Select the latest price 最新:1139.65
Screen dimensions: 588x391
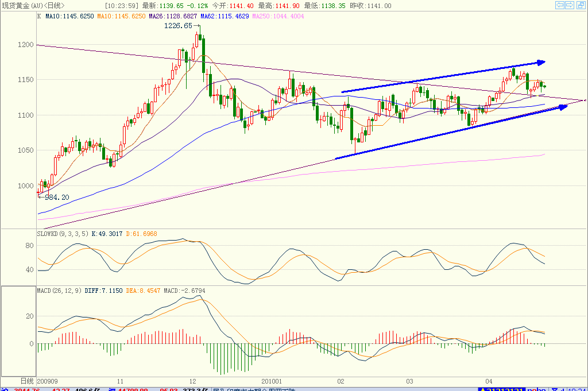pos(163,6)
